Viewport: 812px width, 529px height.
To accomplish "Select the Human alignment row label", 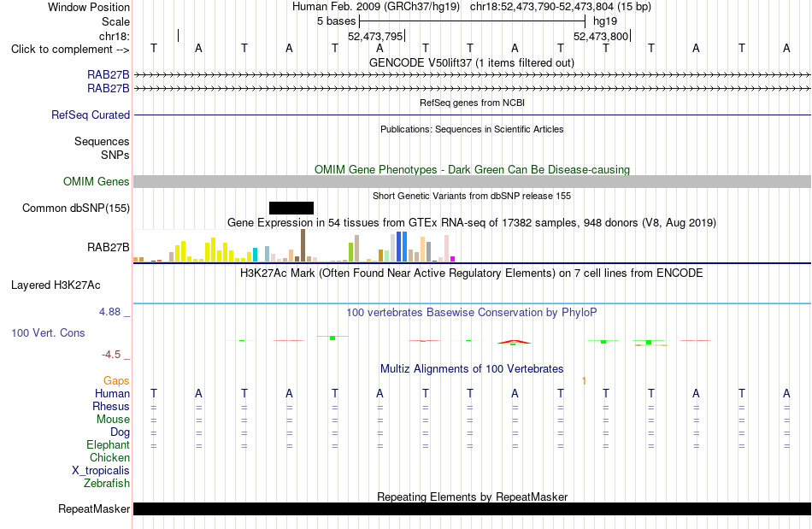I will point(112,393).
